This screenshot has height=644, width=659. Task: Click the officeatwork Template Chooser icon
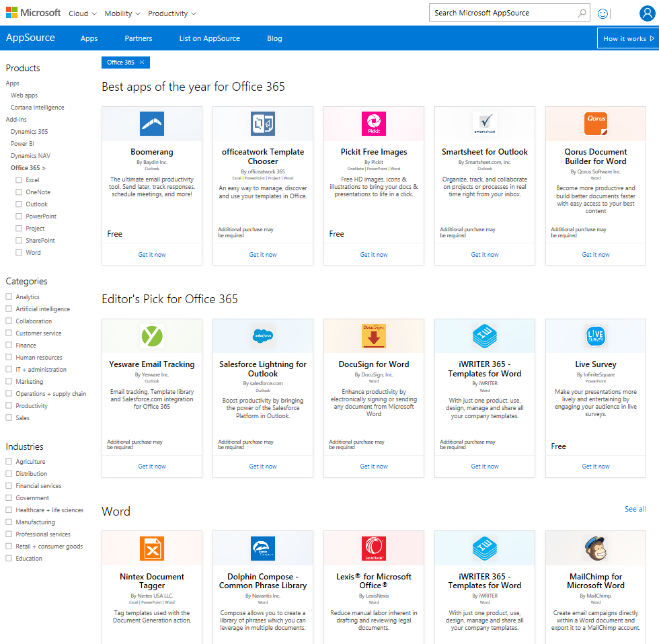point(263,124)
